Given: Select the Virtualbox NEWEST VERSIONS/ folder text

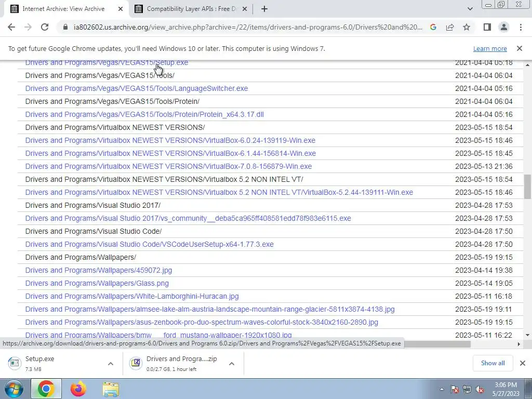Looking at the screenshot, I should pos(115,127).
